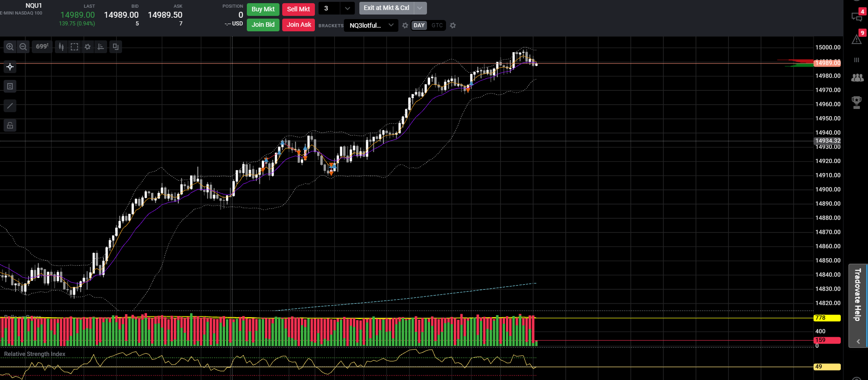Activate the dashed selection box tool
The width and height of the screenshot is (868, 380).
pyautogui.click(x=74, y=47)
